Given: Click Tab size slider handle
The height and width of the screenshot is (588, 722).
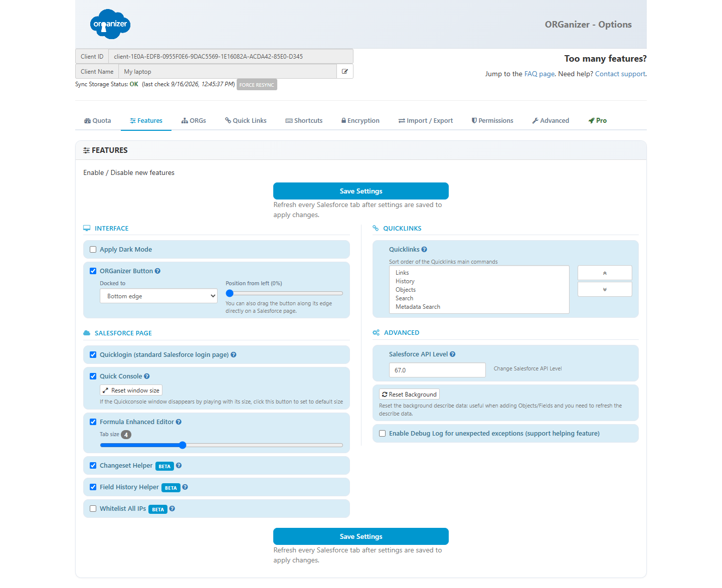Looking at the screenshot, I should pyautogui.click(x=183, y=445).
